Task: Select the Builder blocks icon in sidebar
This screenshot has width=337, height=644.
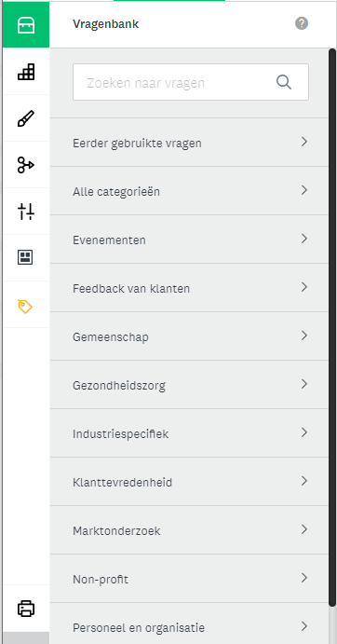Action: (x=26, y=72)
